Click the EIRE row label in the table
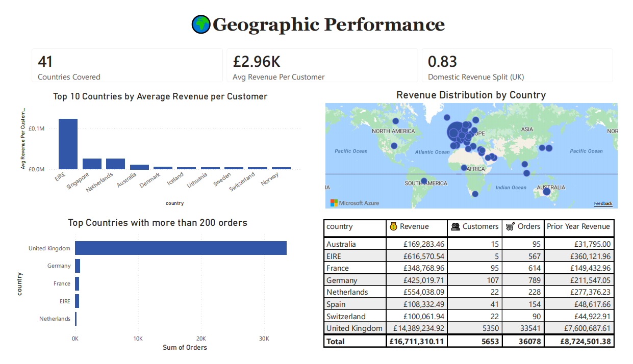Image resolution: width=633 pixels, height=364 pixels. [x=335, y=256]
